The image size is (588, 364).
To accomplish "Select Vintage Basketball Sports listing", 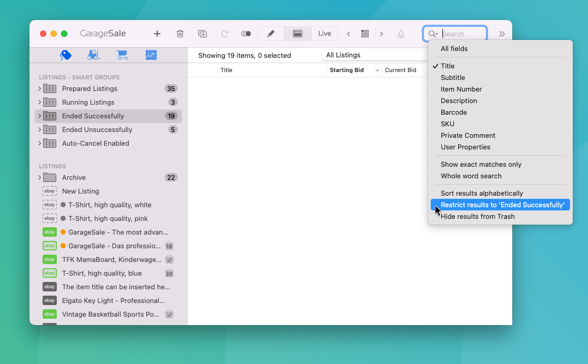I will (108, 314).
